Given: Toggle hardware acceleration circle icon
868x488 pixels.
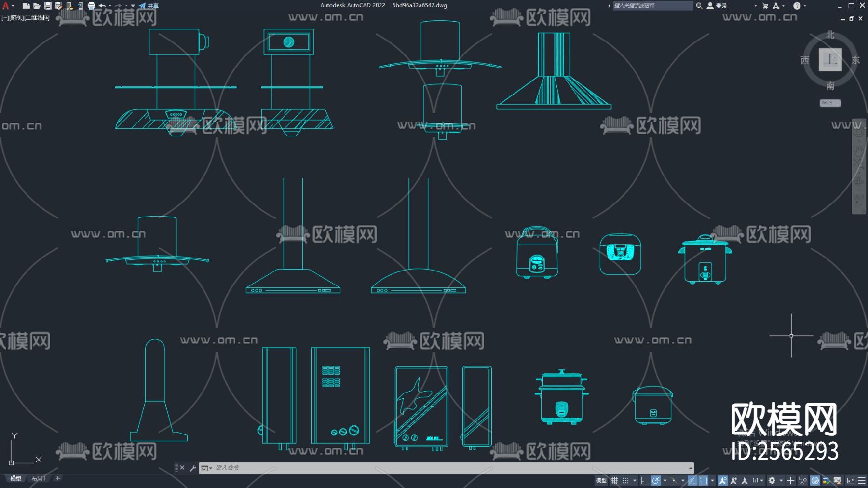Looking at the screenshot, I should (815, 480).
